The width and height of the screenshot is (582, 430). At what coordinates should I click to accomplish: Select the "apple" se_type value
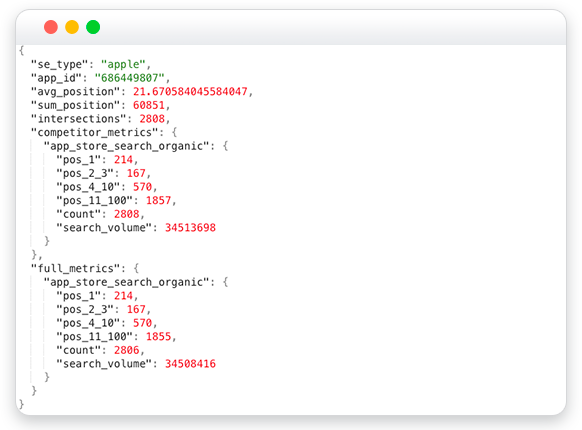(x=123, y=65)
